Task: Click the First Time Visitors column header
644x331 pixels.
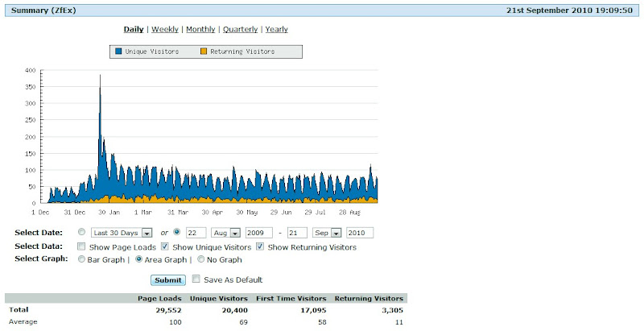Action: (x=291, y=299)
